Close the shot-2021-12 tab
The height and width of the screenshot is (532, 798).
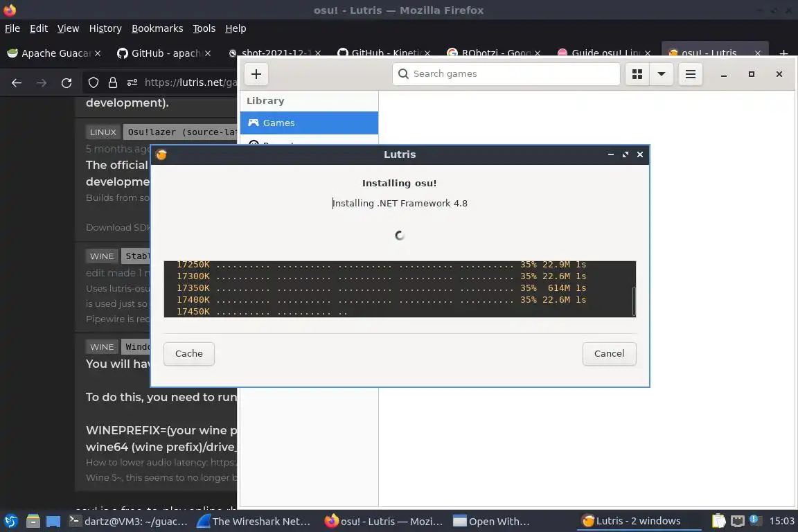pyautogui.click(x=317, y=53)
